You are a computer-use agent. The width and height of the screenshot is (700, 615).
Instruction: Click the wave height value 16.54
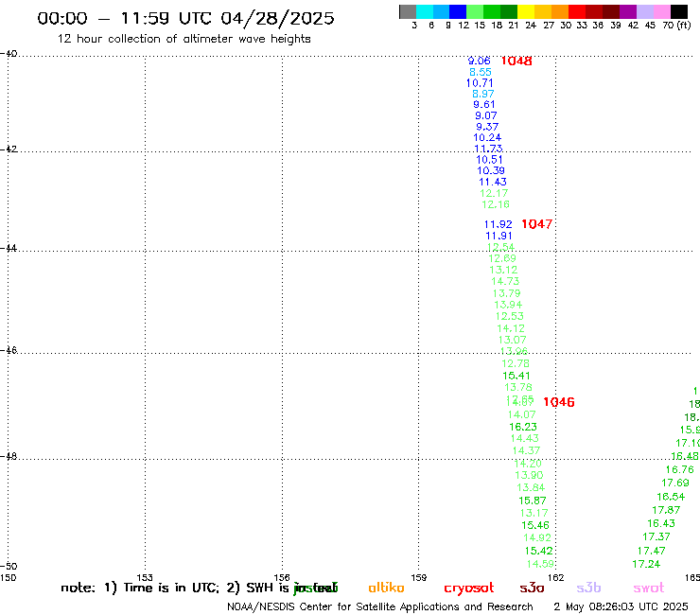point(671,497)
